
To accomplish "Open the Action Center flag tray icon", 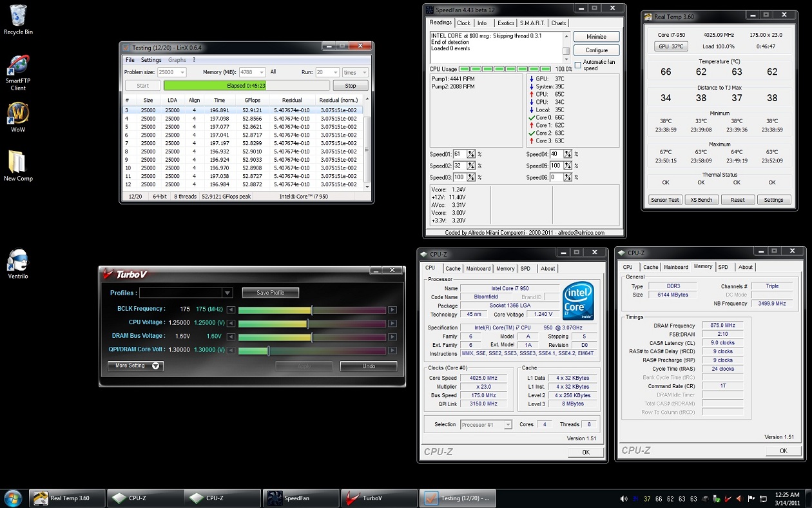I will point(751,498).
